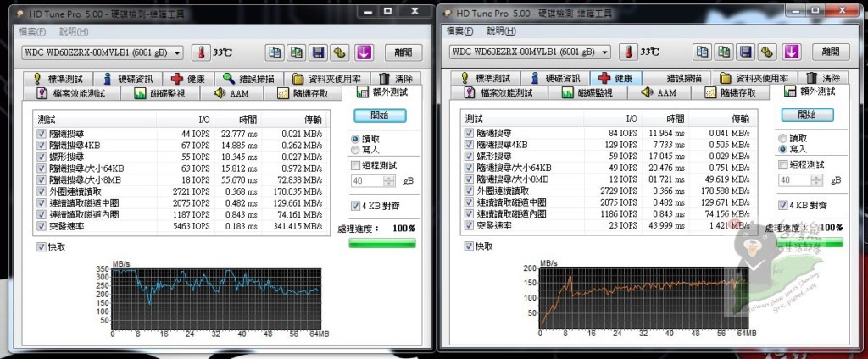Open 檔案(F) menu in left window
This screenshot has height=359, width=868.
click(32, 31)
